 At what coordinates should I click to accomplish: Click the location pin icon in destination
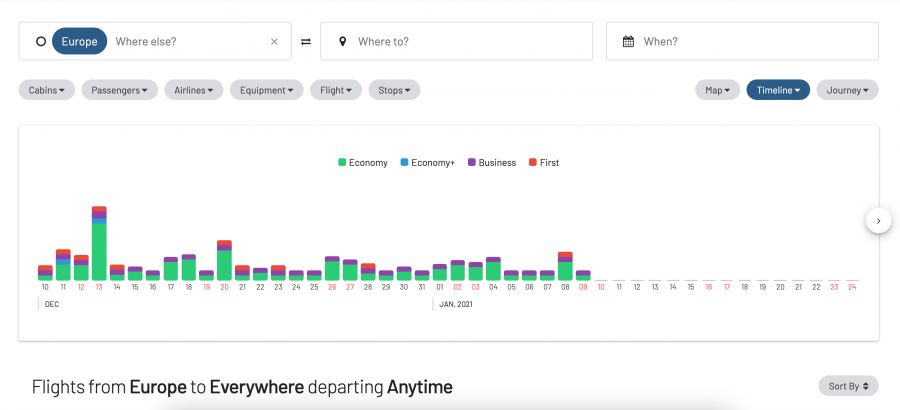pyautogui.click(x=342, y=42)
